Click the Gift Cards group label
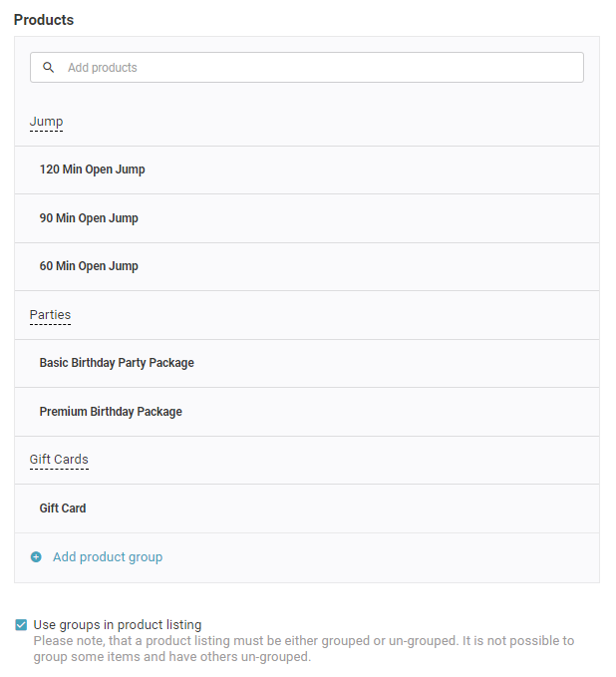Viewport: 616px width, 677px height. (59, 460)
